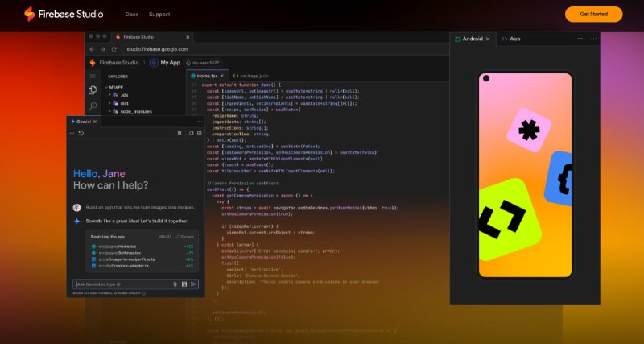Close the Android preview tab
The height and width of the screenshot is (344, 644).
[488, 39]
